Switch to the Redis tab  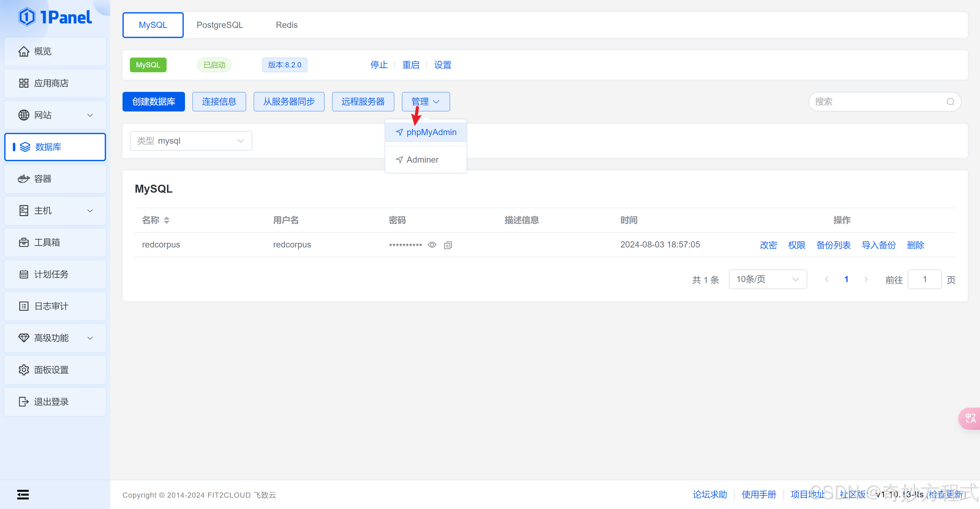(286, 25)
